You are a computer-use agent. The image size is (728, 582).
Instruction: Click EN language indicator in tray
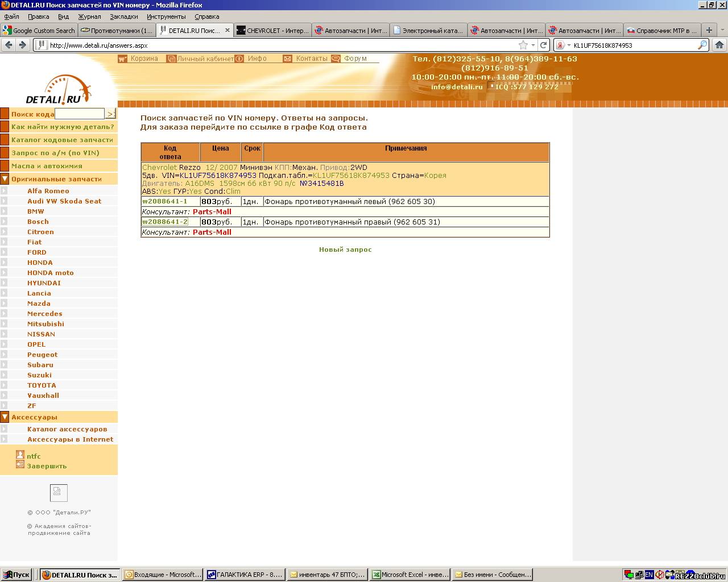coord(649,575)
